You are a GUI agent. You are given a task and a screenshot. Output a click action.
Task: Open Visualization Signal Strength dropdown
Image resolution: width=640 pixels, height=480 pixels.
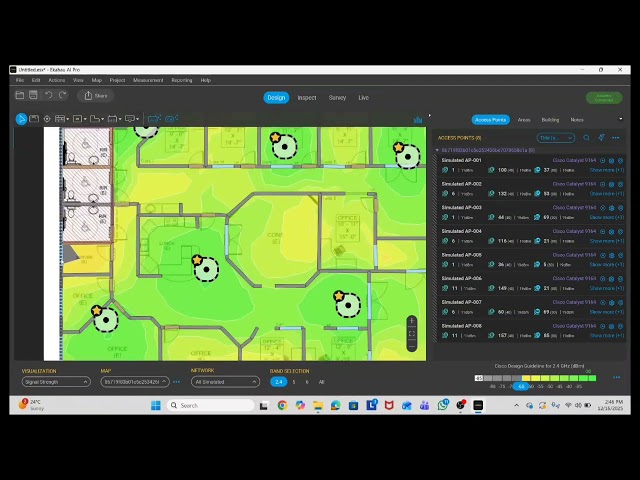point(56,382)
